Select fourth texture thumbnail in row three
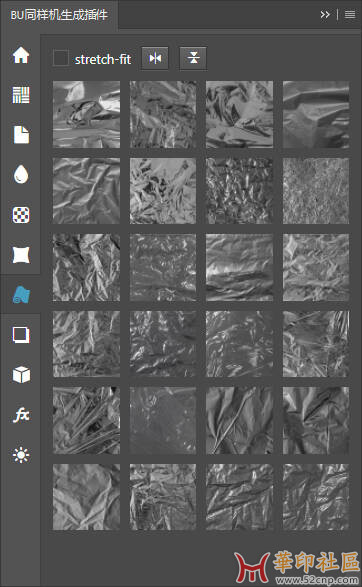The height and width of the screenshot is (587, 362). (x=316, y=268)
